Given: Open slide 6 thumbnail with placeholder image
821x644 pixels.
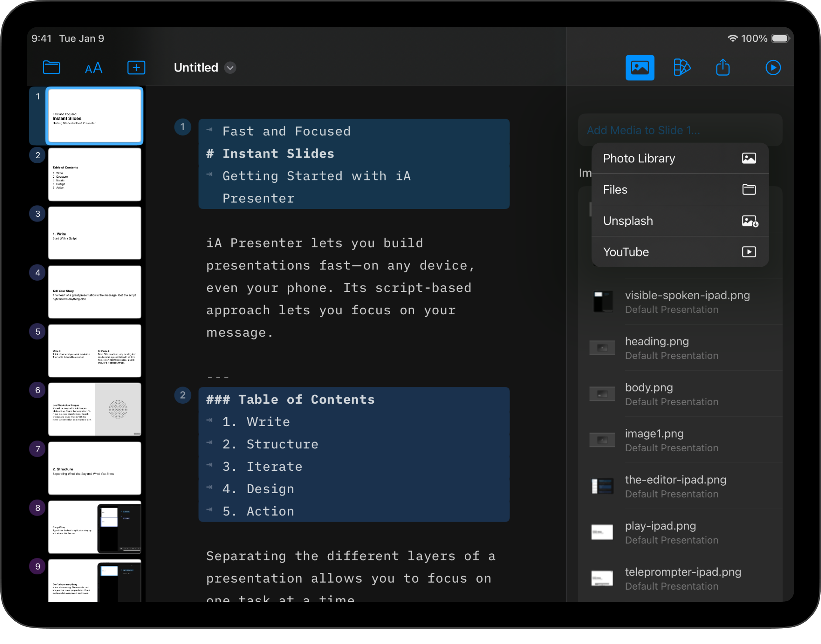Looking at the screenshot, I should pyautogui.click(x=94, y=409).
